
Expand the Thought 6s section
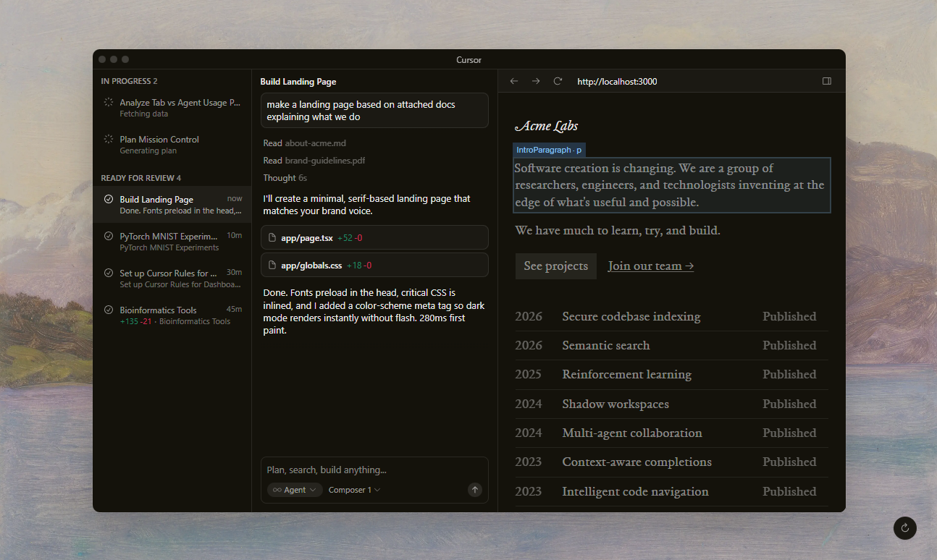285,178
